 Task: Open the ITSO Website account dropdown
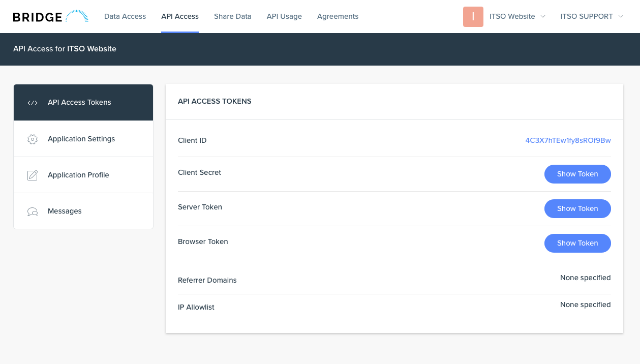click(512, 16)
